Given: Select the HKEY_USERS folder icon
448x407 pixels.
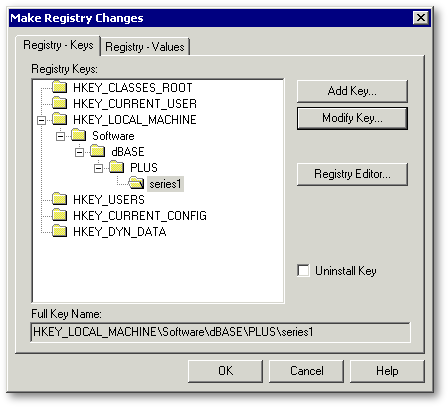Looking at the screenshot, I should (60, 199).
